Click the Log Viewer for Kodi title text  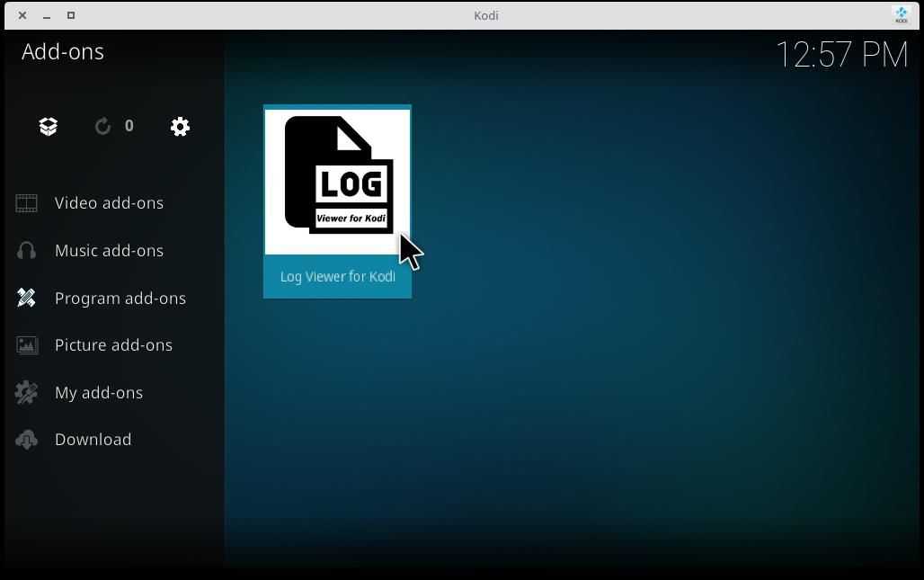pyautogui.click(x=337, y=276)
